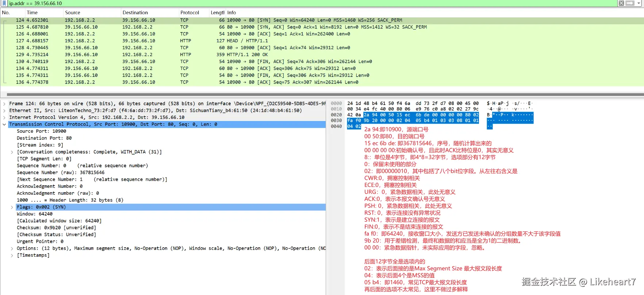
Task: Select the [Next Sequence Number: 1] line
Action: tap(92, 179)
